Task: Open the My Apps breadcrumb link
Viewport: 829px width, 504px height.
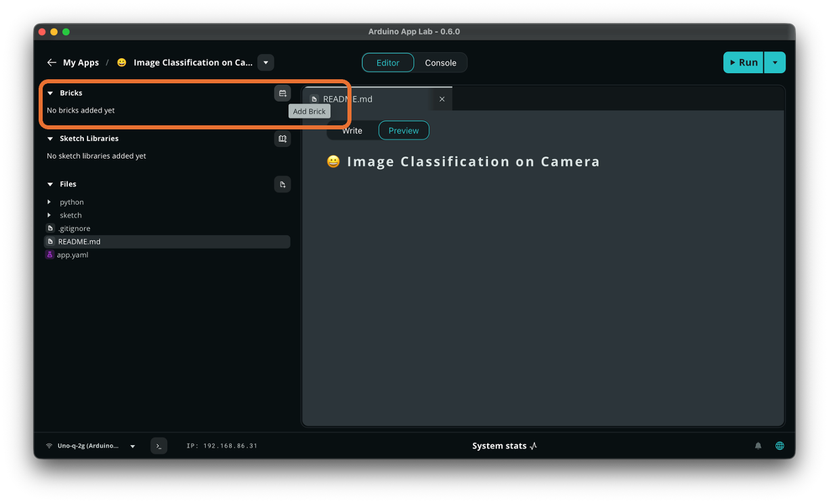Action: click(81, 62)
